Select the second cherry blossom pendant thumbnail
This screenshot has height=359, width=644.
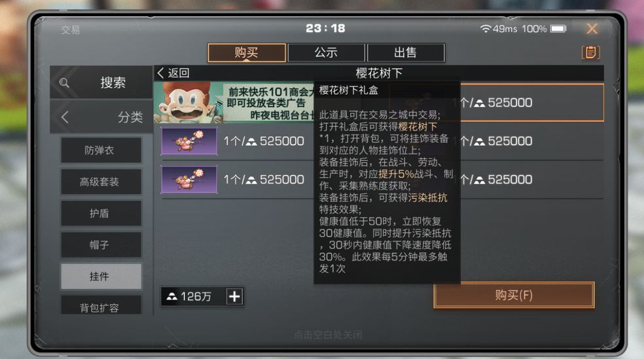tap(189, 179)
